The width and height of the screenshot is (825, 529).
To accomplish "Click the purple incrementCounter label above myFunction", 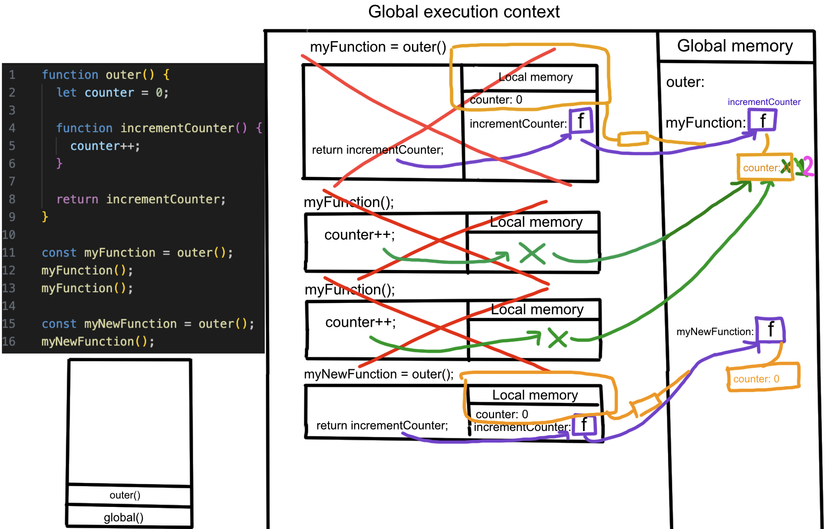I will click(764, 102).
